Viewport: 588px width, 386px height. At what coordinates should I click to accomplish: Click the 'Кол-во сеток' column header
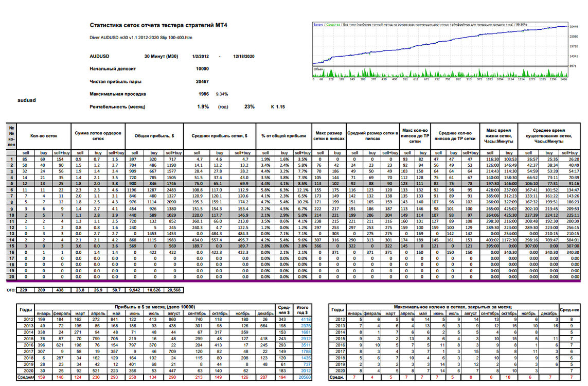[x=44, y=136]
